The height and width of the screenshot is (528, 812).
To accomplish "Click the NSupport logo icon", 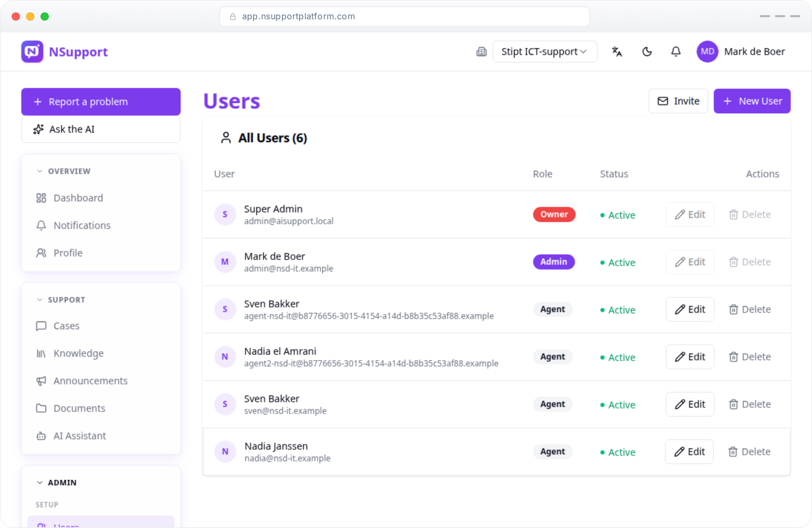I will [x=32, y=52].
